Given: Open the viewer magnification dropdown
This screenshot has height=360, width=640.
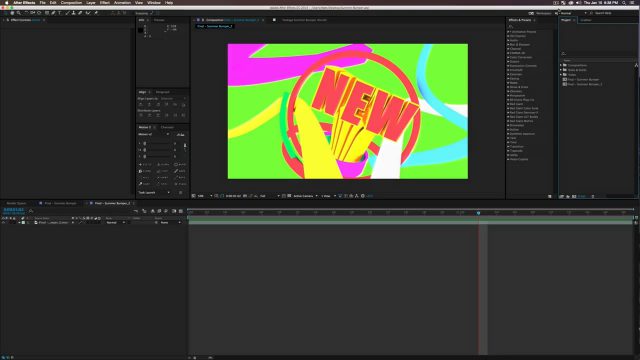Looking at the screenshot, I should [204, 196].
